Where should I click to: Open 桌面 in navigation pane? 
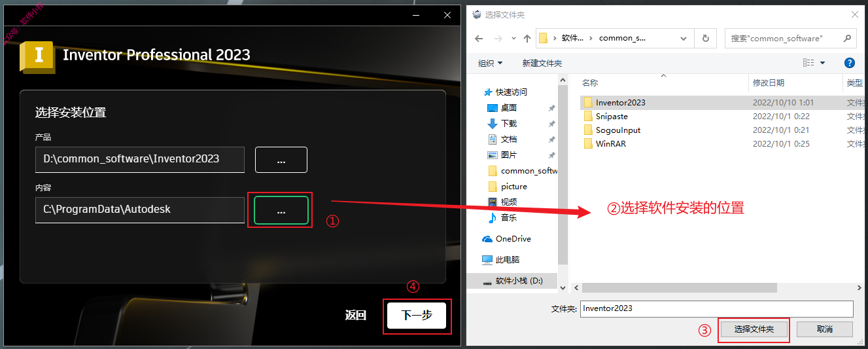coord(509,107)
